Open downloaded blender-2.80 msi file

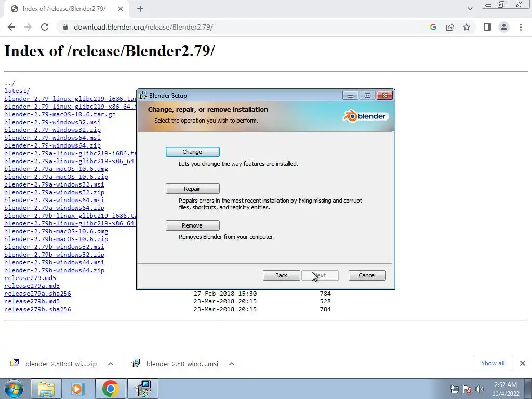pyautogui.click(x=175, y=364)
